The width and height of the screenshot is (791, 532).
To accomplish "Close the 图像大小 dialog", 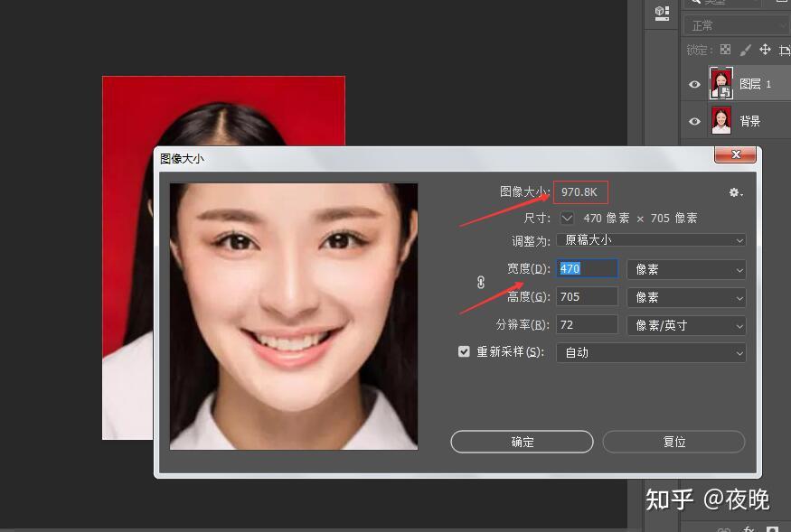I will click(x=736, y=154).
